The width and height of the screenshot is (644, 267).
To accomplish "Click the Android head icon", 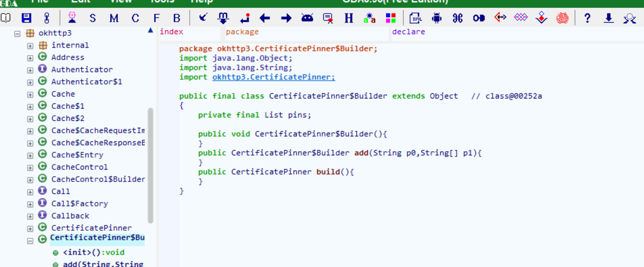I will (x=307, y=18).
